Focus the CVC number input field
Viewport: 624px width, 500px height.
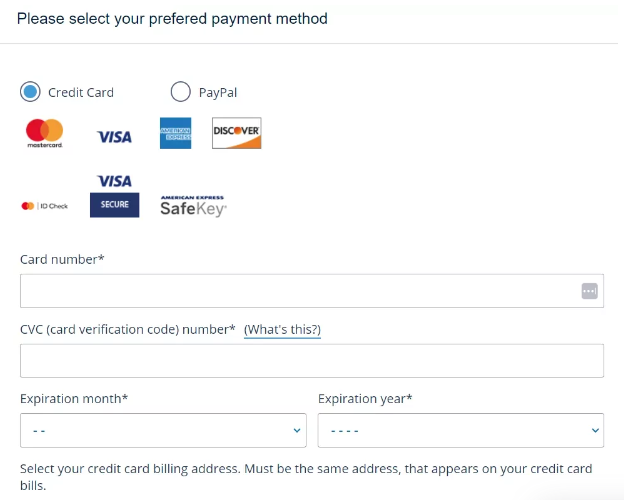click(312, 361)
